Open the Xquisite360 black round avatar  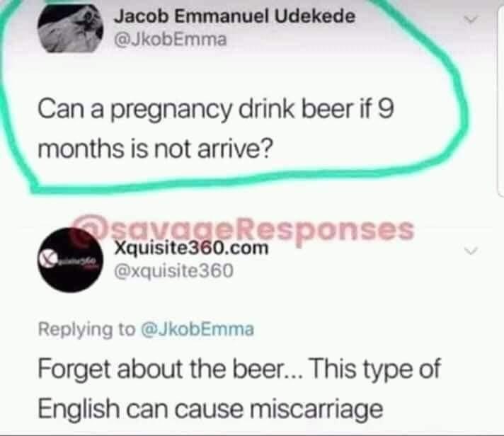[71, 260]
